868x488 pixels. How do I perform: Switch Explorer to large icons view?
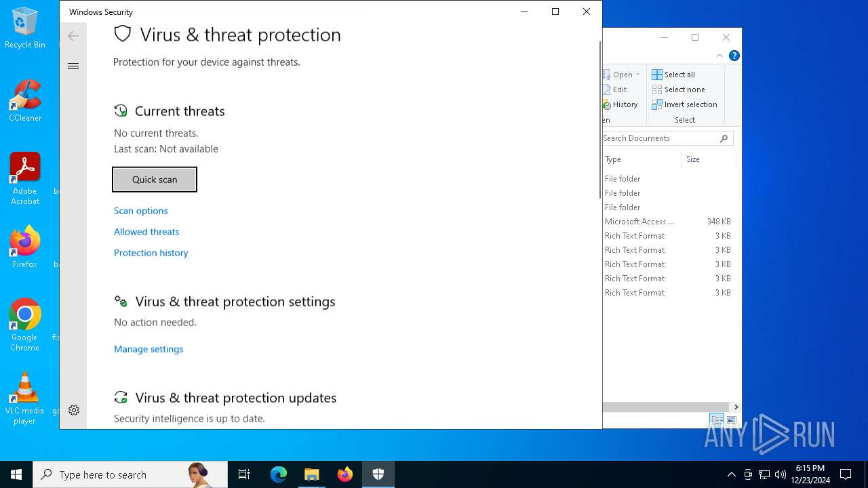tap(732, 420)
